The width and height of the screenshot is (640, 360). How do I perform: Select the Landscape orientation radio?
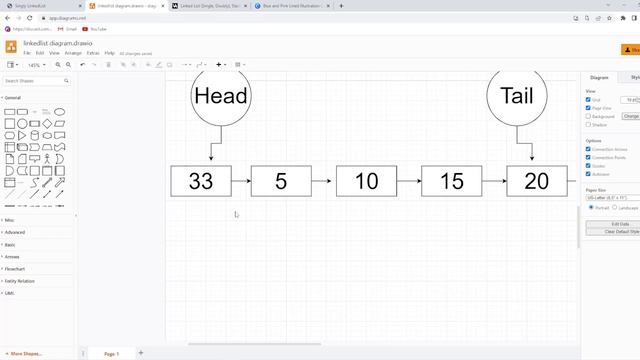pos(614,207)
